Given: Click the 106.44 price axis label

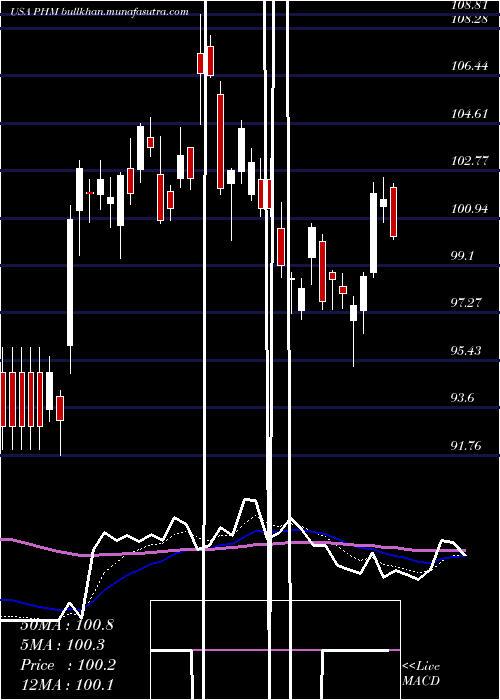Looking at the screenshot, I should click(470, 66).
